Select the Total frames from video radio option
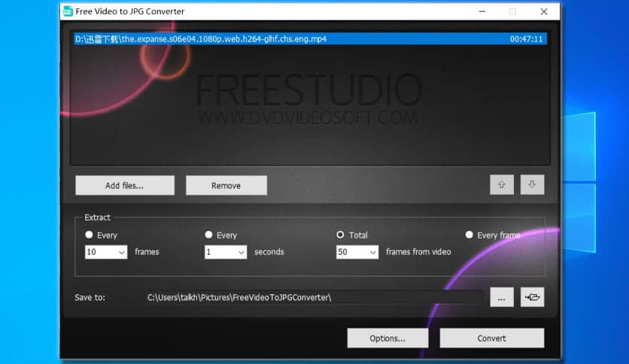 pos(340,235)
